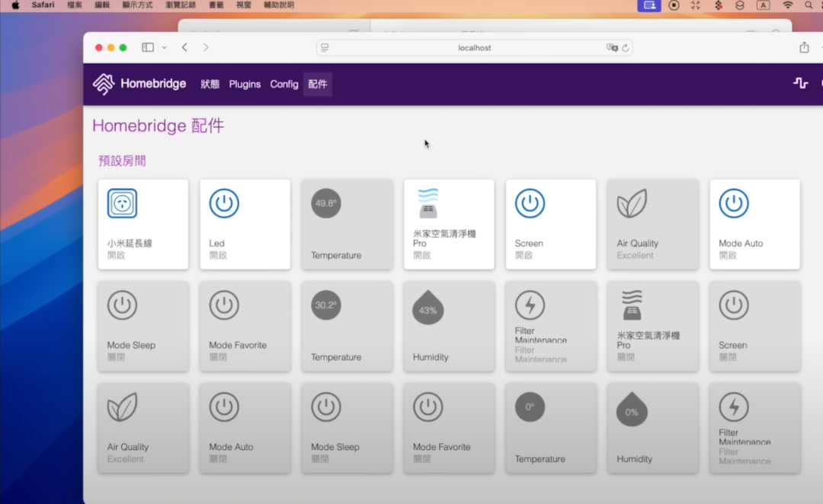Image resolution: width=823 pixels, height=504 pixels.
Task: Enable Mode Sleep card above the Air Quality card
Action: coord(143,326)
